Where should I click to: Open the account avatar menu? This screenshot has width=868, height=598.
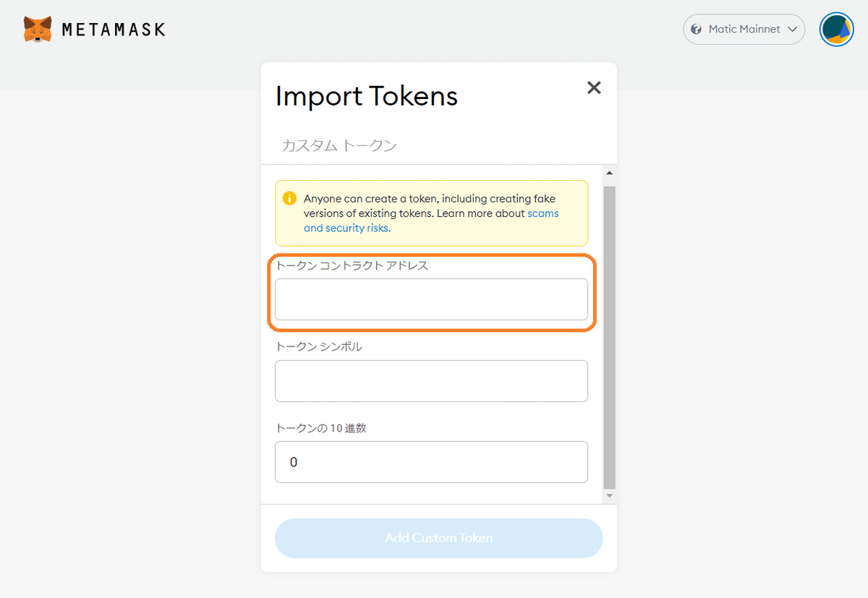click(837, 30)
